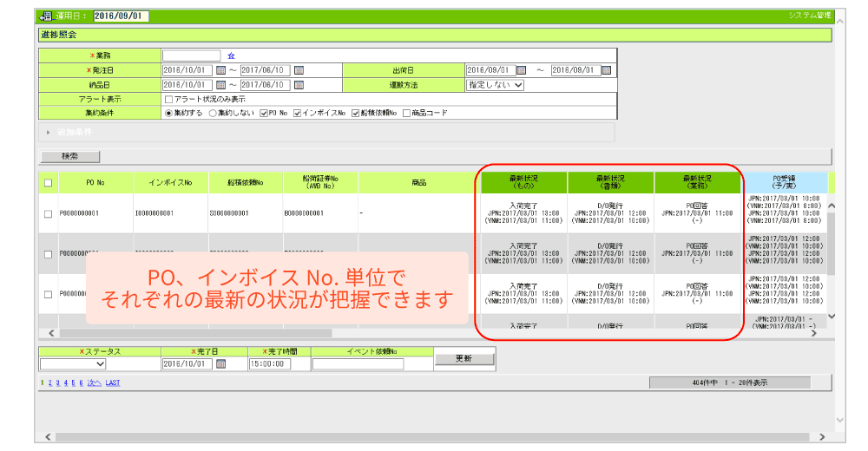Go to the LAST page link

[113, 382]
